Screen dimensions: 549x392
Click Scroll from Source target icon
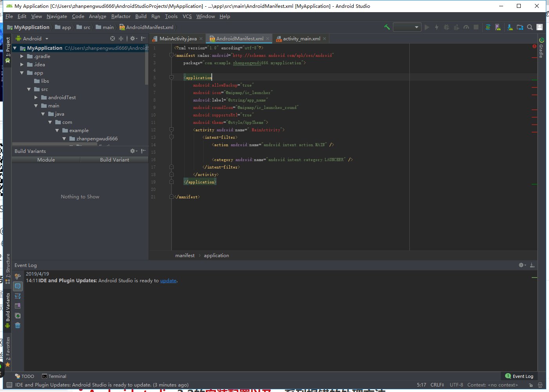(x=113, y=38)
